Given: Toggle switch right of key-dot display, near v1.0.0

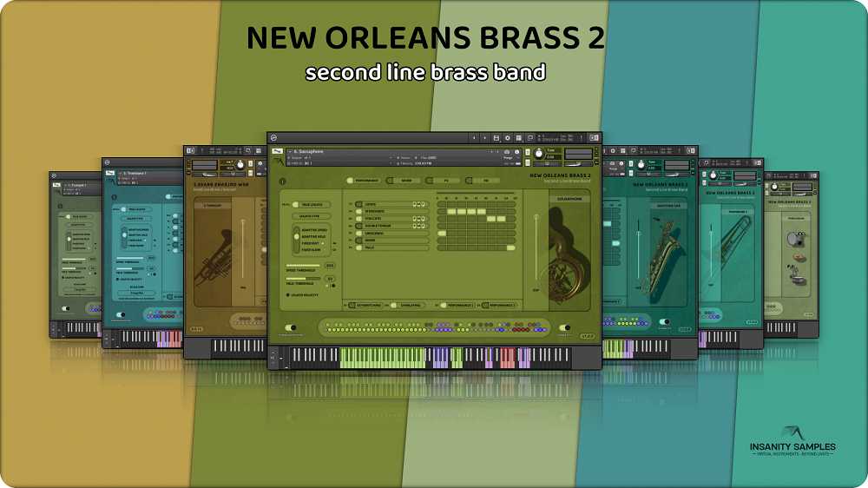Looking at the screenshot, I should [565, 327].
